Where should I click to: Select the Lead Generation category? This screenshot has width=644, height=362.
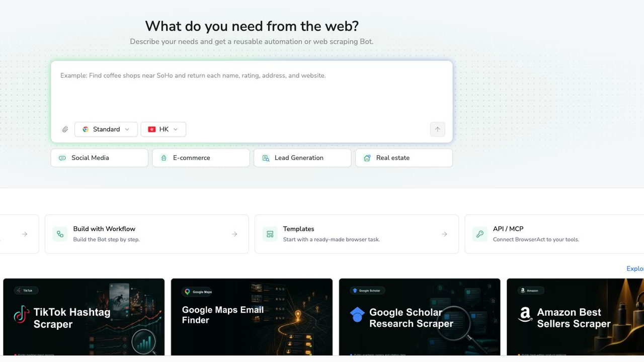(x=302, y=158)
